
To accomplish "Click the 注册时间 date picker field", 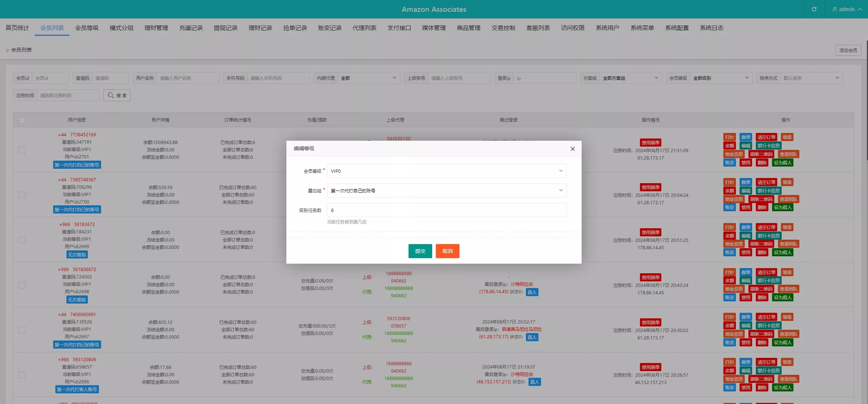I will 68,95.
